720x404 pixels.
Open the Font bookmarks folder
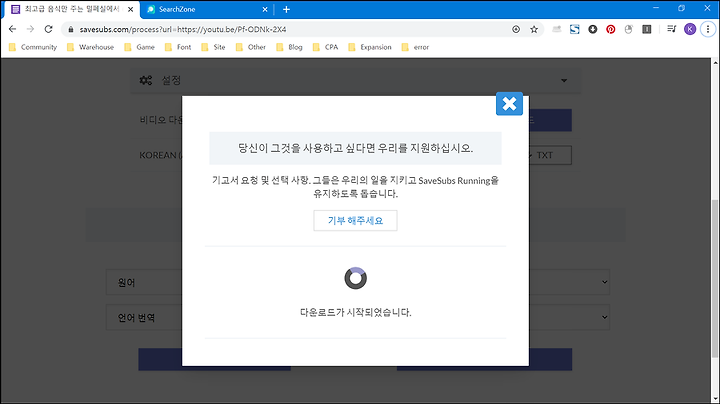pyautogui.click(x=178, y=47)
